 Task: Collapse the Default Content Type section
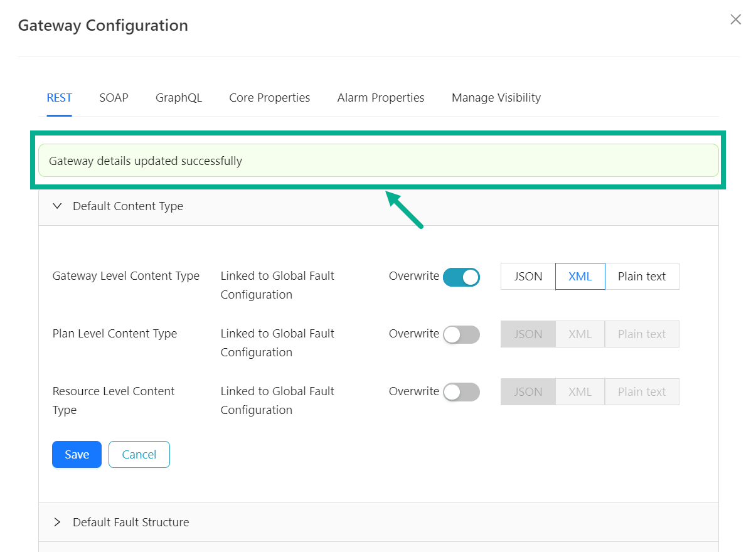pyautogui.click(x=58, y=206)
